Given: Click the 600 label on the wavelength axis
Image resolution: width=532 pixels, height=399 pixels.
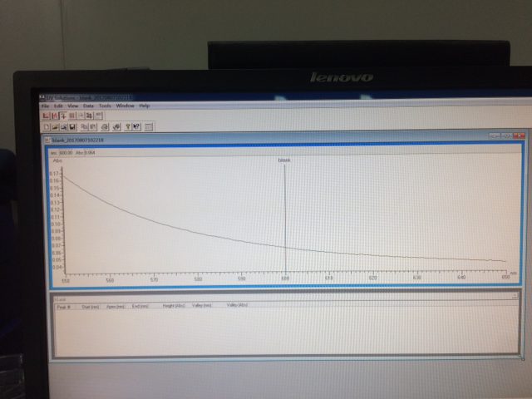Looking at the screenshot, I should click(x=285, y=278).
